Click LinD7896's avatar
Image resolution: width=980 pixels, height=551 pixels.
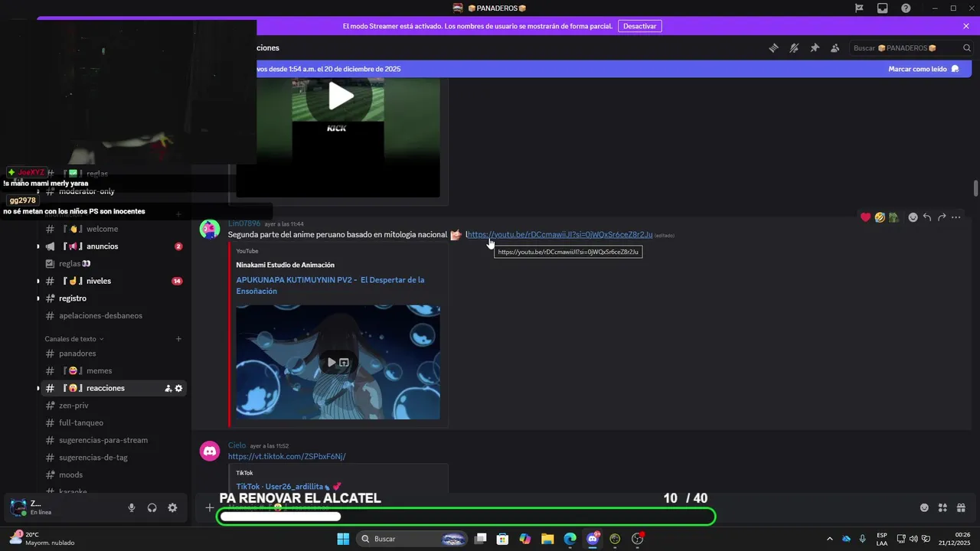click(x=210, y=230)
